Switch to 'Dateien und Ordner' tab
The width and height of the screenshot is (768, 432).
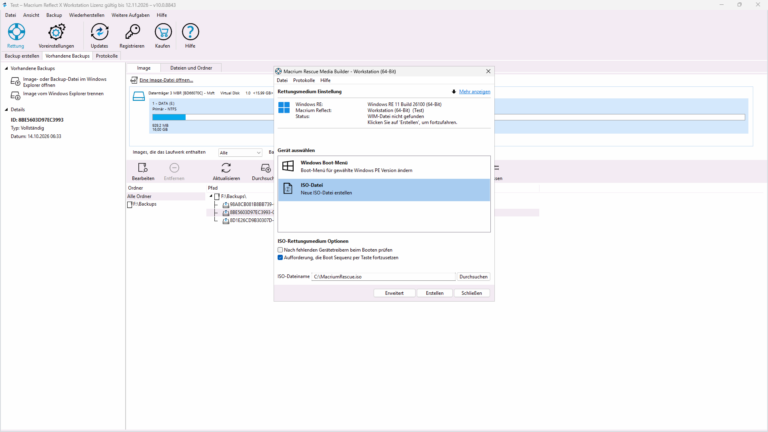(191, 68)
